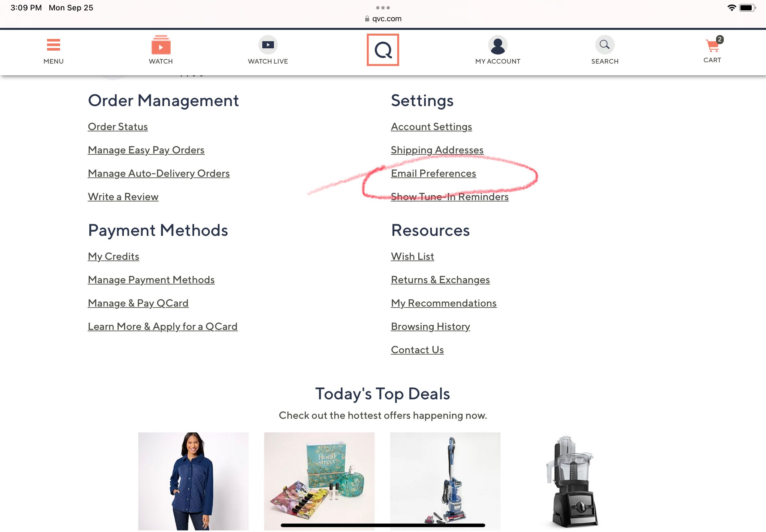
Task: Click the QVC Q logo
Action: (x=383, y=50)
